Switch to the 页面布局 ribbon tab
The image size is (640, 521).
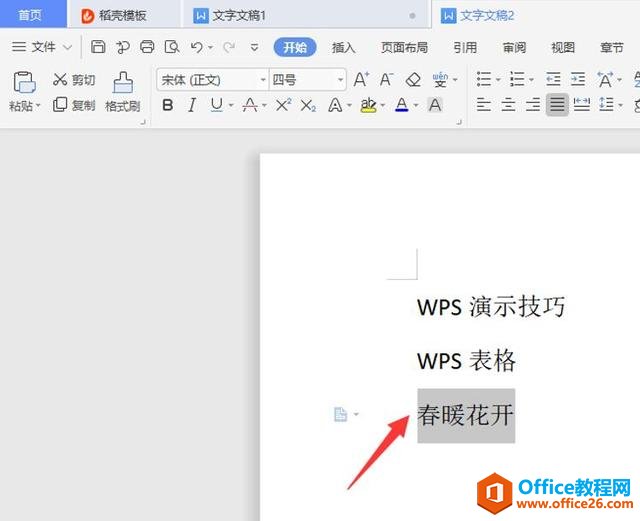(404, 48)
